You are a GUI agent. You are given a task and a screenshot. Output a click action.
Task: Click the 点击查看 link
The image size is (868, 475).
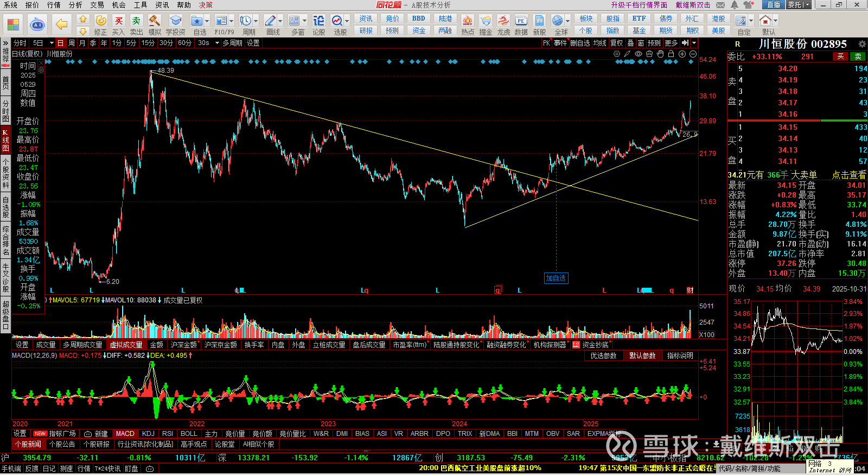pyautogui.click(x=849, y=175)
